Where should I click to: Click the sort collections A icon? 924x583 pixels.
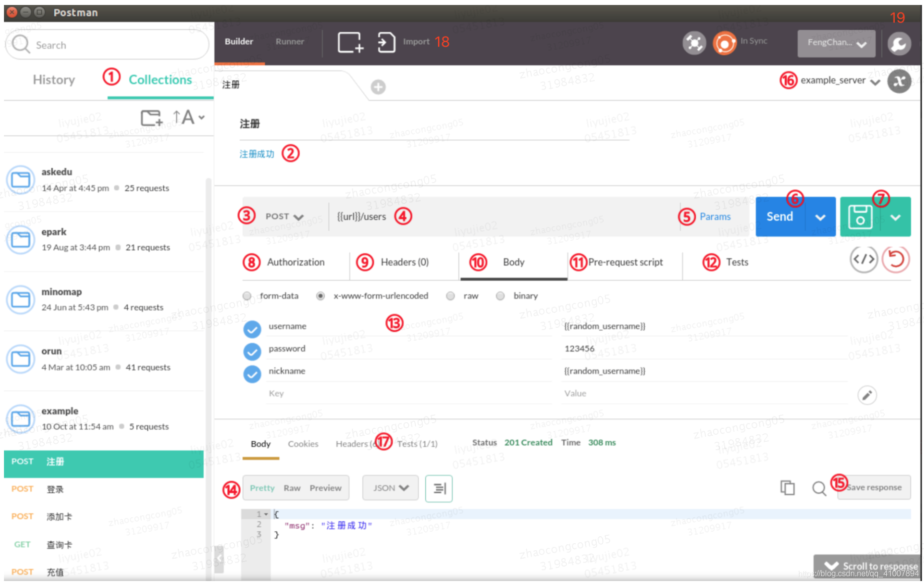point(184,118)
